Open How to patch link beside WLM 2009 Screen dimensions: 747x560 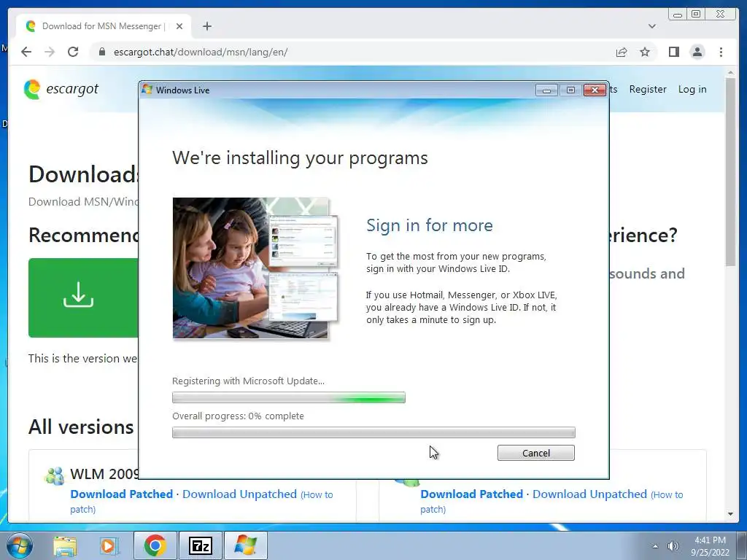click(201, 502)
